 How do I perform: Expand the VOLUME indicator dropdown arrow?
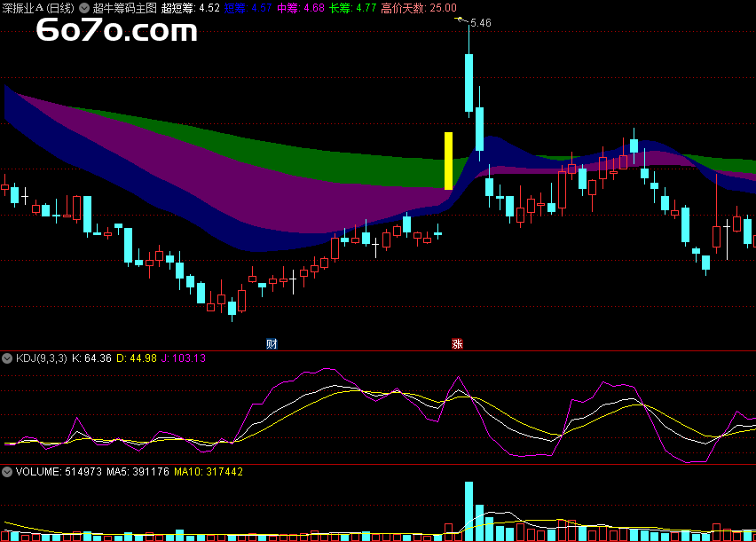[7, 472]
